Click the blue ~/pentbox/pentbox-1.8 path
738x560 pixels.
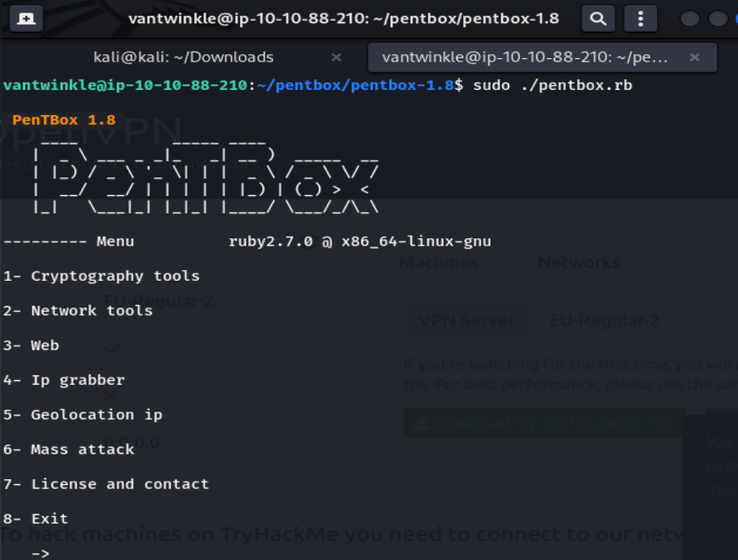(356, 85)
